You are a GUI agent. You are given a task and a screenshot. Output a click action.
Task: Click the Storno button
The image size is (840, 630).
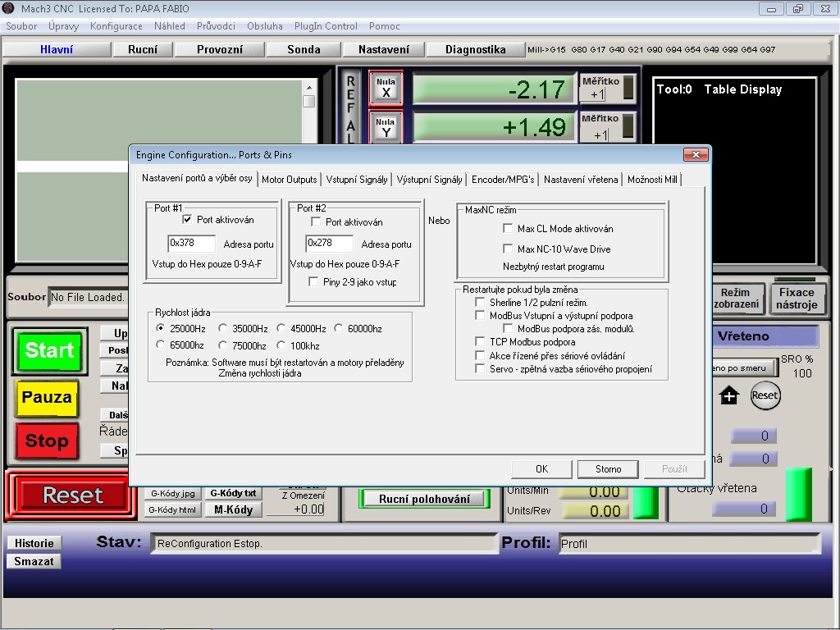[608, 469]
